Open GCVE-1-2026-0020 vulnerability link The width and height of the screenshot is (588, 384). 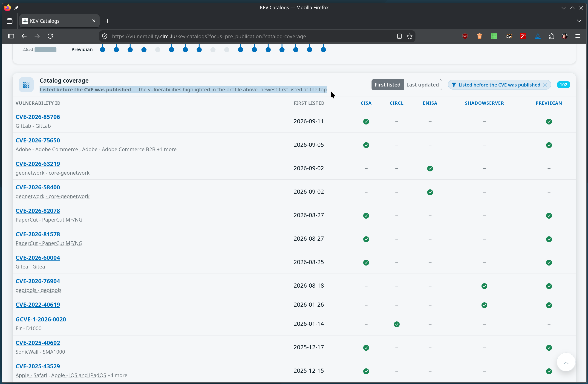tap(41, 319)
